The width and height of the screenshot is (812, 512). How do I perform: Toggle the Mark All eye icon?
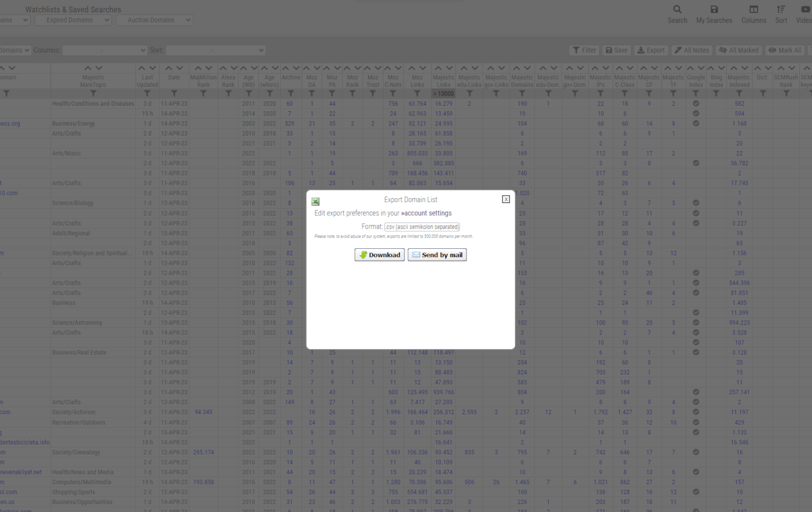(x=785, y=50)
